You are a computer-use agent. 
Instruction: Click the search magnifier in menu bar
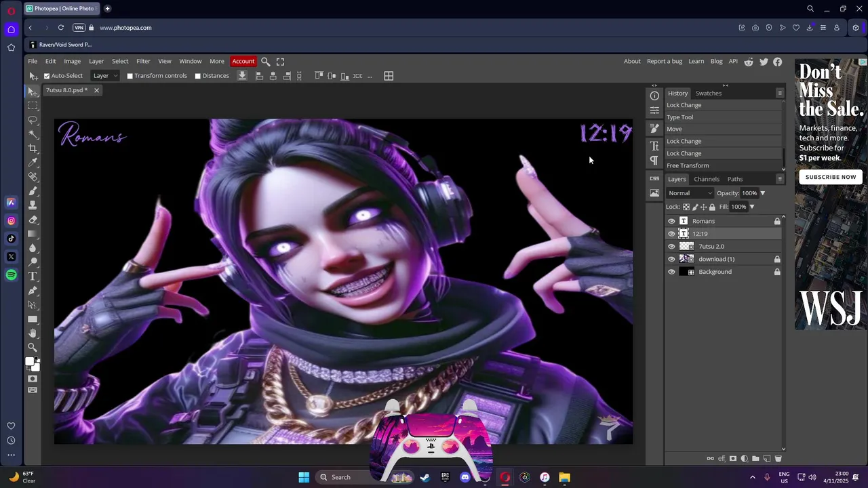(266, 62)
